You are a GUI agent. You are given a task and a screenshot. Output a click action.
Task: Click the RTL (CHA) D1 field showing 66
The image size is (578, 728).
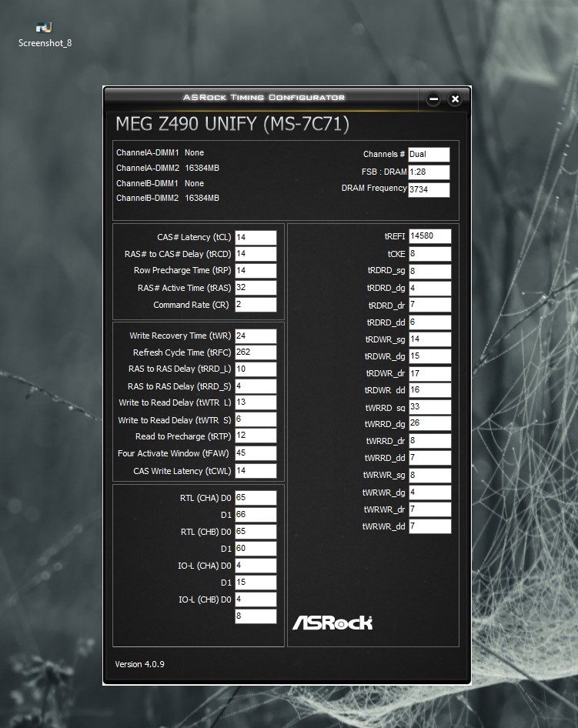256,515
